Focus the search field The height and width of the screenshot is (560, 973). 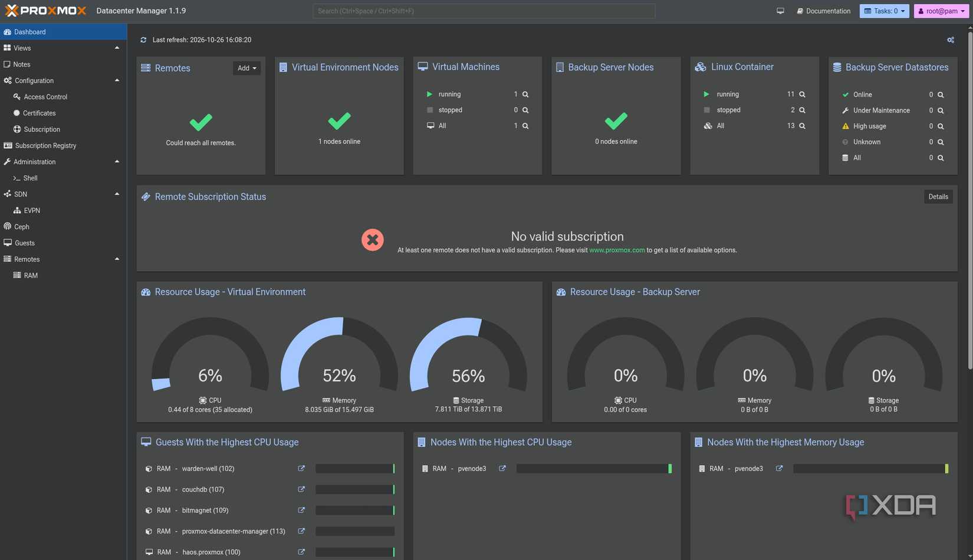pyautogui.click(x=484, y=11)
